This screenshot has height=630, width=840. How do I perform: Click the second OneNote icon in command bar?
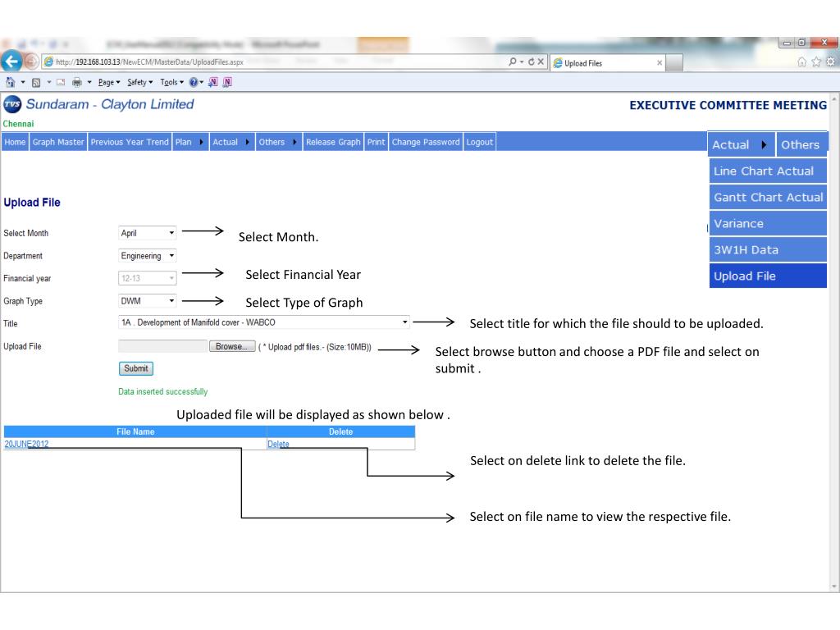(227, 82)
